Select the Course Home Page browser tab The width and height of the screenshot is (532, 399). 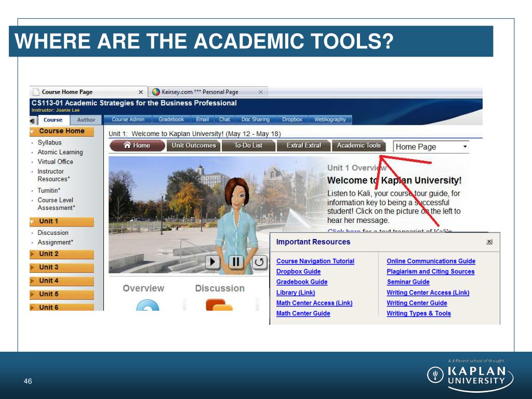88,92
